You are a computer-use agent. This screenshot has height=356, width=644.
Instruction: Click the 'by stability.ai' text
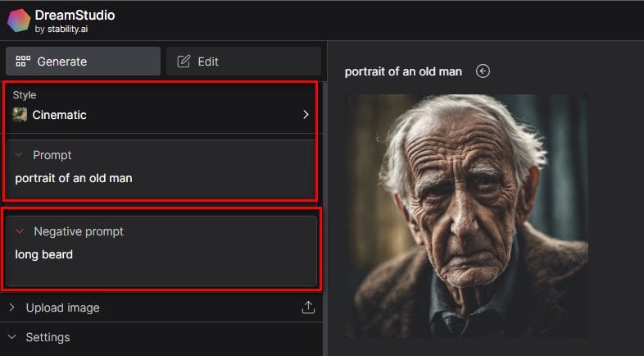(x=61, y=30)
